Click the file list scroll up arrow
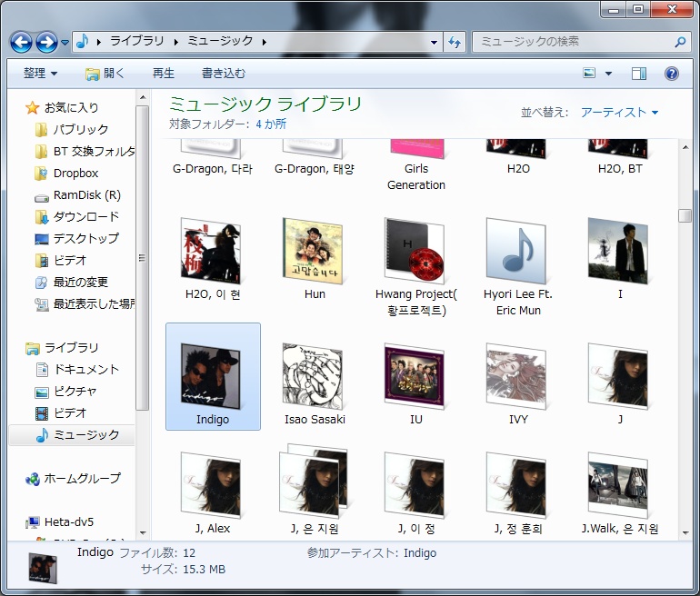700x596 pixels. (x=685, y=147)
